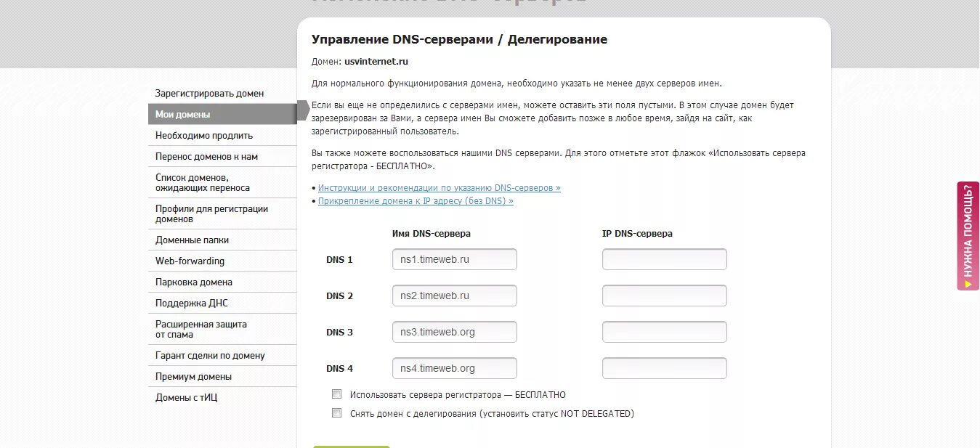Click DNS 2 IP address field
The width and height of the screenshot is (980, 448).
point(665,296)
